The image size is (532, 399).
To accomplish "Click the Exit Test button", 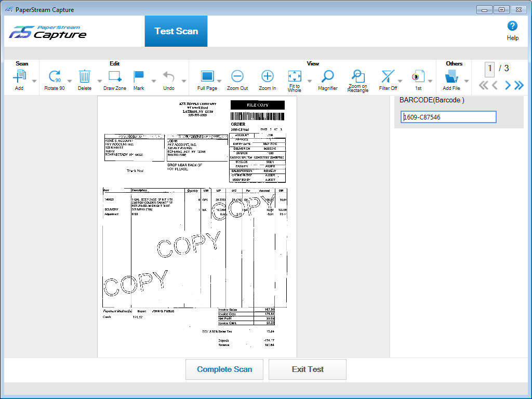I will 308,369.
